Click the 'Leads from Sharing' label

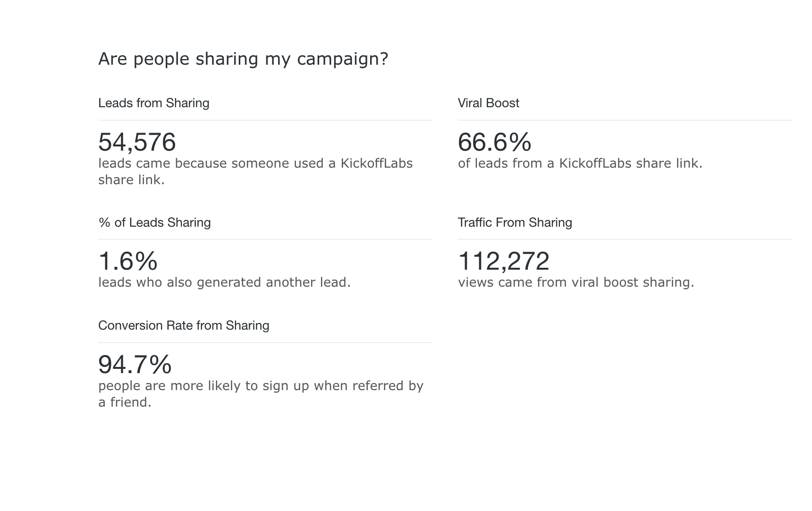pyautogui.click(x=154, y=103)
